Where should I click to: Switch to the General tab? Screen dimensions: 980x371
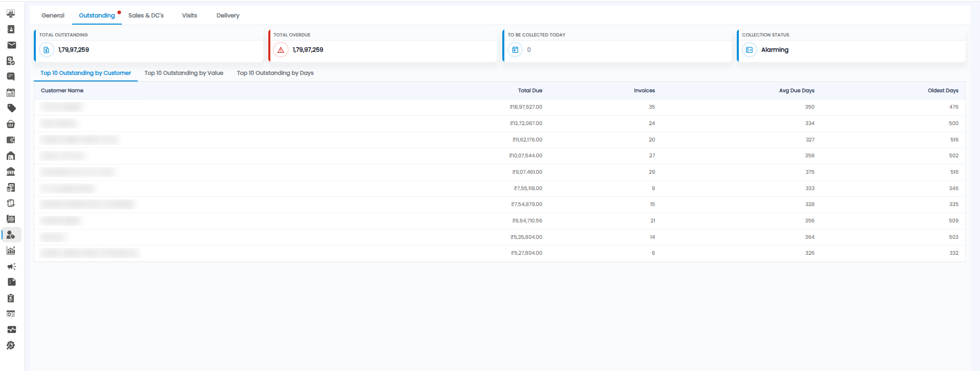53,15
